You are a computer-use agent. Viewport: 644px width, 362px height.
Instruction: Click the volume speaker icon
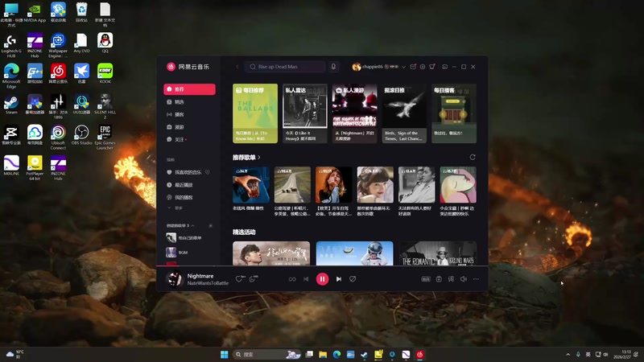click(x=464, y=279)
